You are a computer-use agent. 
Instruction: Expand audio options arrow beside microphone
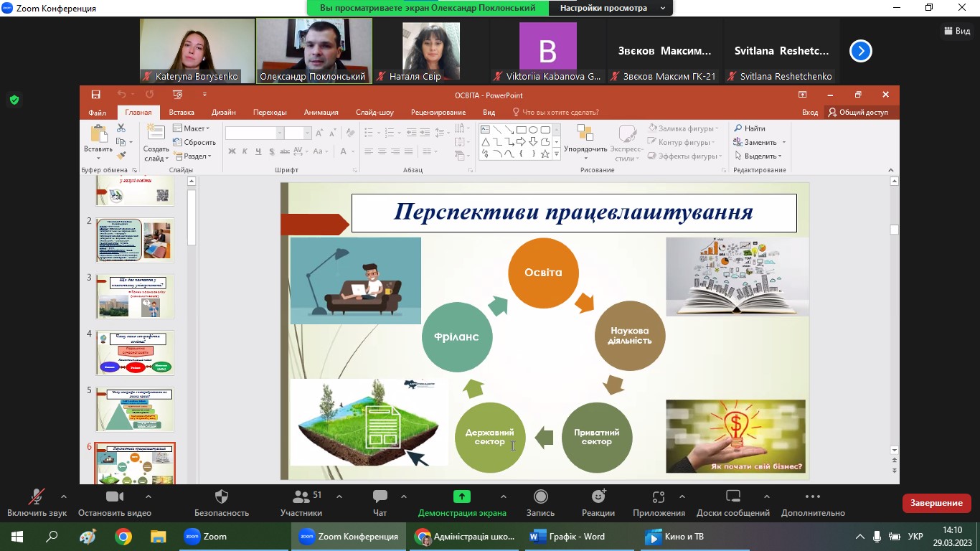64,496
